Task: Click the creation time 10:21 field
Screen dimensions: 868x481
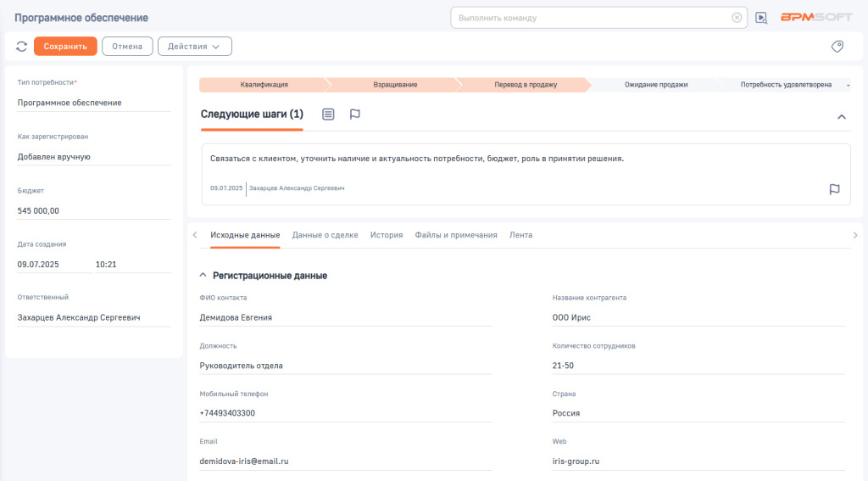Action: point(133,265)
